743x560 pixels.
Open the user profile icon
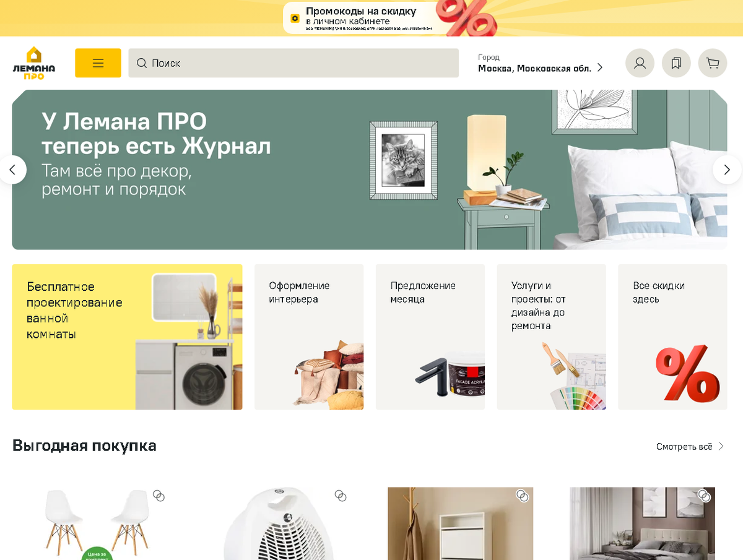click(640, 63)
